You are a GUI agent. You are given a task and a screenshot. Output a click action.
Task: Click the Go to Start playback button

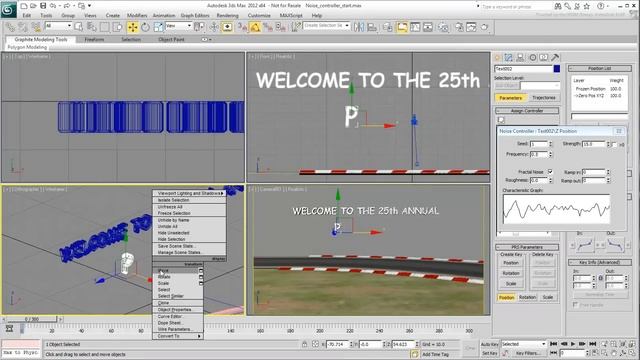[x=554, y=344]
